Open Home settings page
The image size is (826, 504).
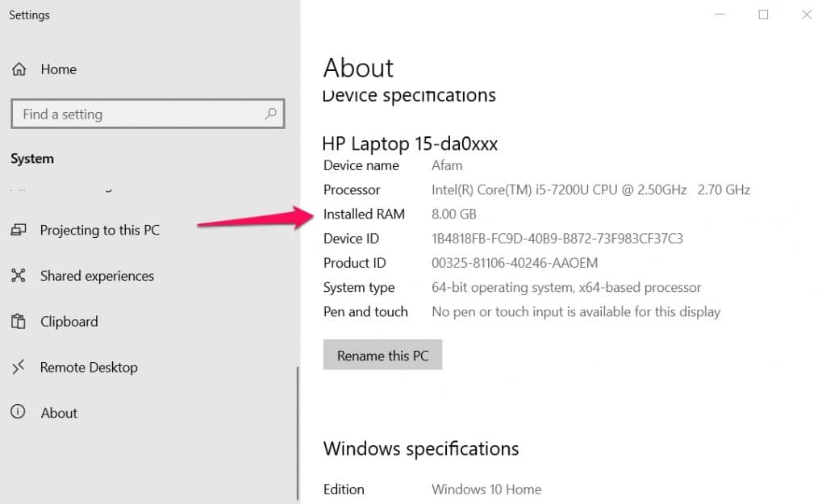58,69
